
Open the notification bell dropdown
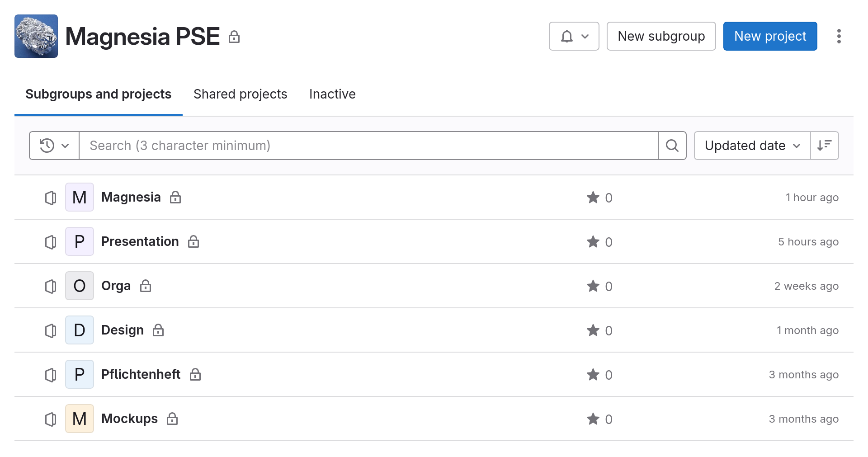click(574, 36)
